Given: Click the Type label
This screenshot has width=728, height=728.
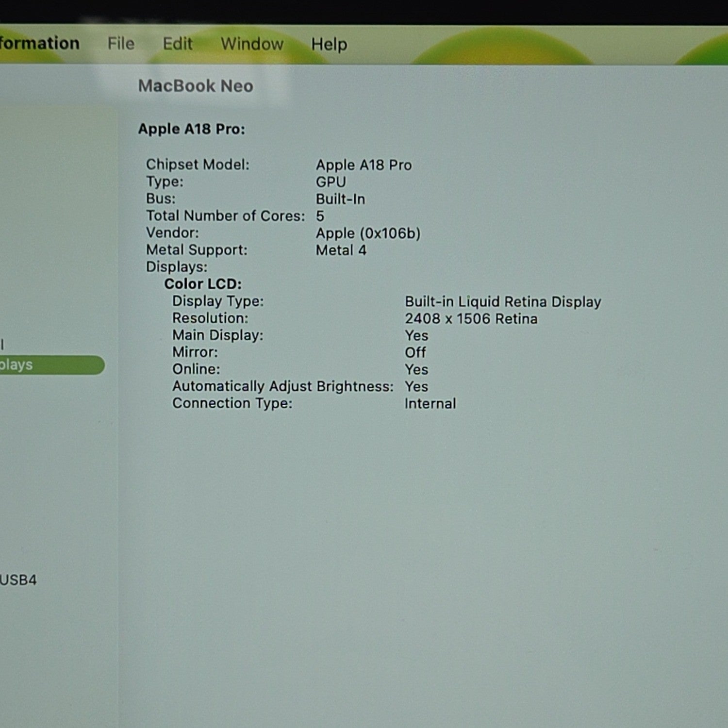Looking at the screenshot, I should tap(165, 182).
